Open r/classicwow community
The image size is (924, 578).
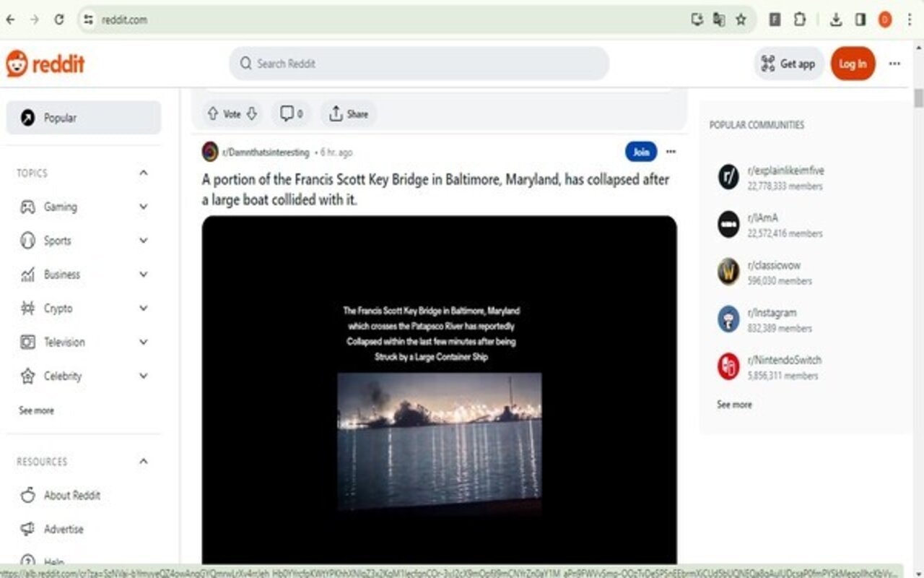tap(774, 265)
